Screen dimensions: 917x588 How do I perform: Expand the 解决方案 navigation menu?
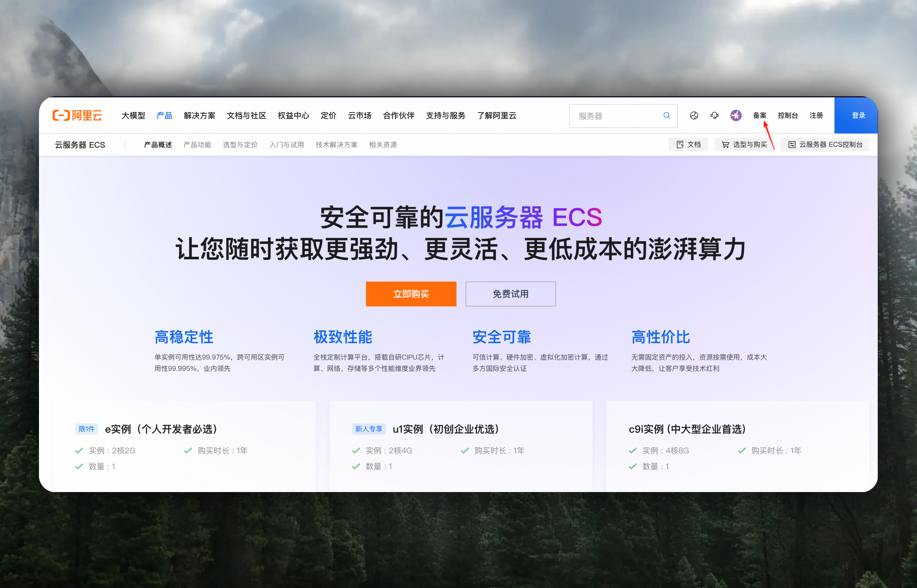pos(199,115)
